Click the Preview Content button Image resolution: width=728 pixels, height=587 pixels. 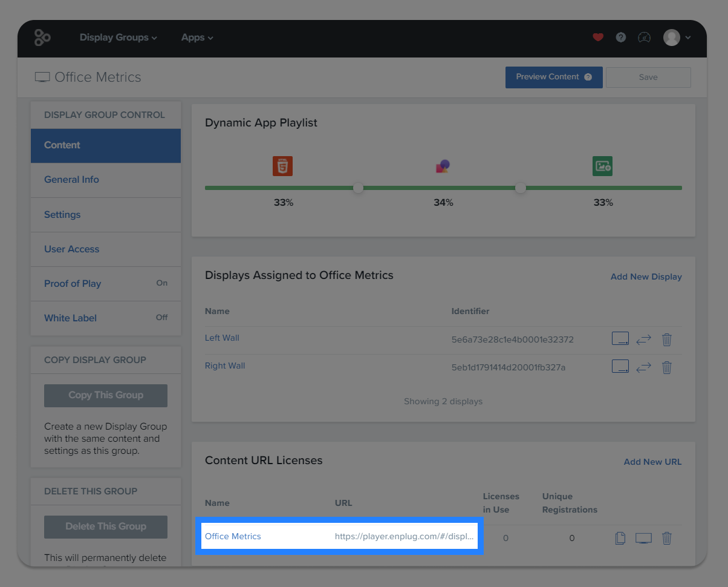554,77
